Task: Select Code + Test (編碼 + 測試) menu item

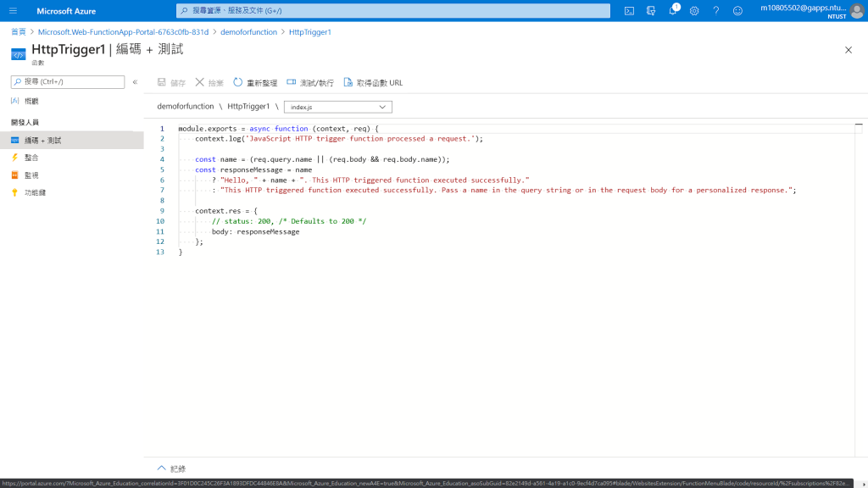Action: click(x=72, y=140)
